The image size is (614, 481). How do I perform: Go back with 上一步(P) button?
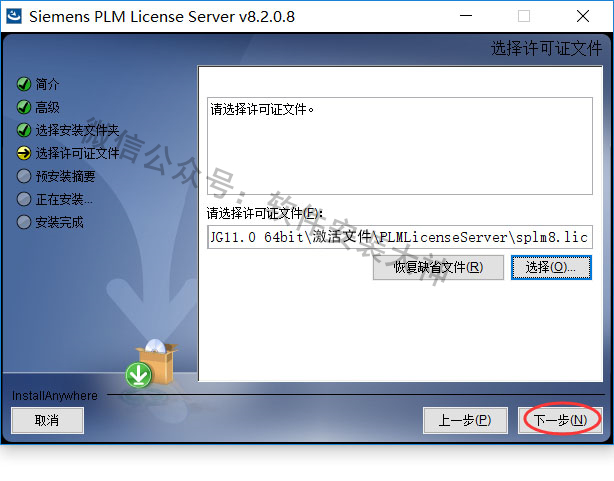(x=465, y=420)
